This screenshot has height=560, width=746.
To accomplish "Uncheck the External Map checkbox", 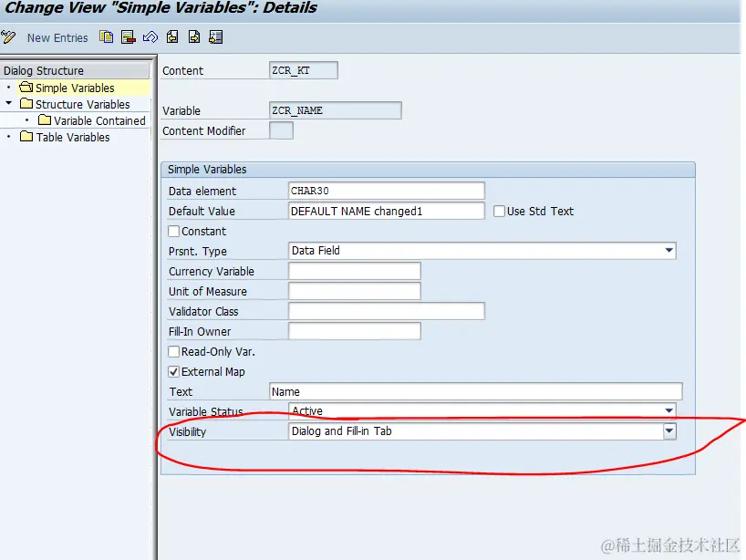I will pos(173,371).
